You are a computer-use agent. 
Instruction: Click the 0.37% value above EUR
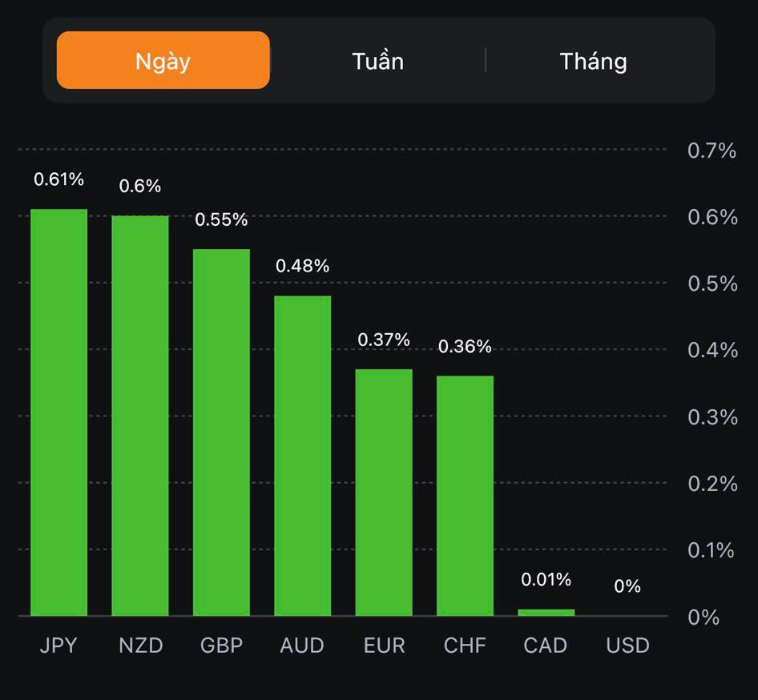click(x=384, y=340)
